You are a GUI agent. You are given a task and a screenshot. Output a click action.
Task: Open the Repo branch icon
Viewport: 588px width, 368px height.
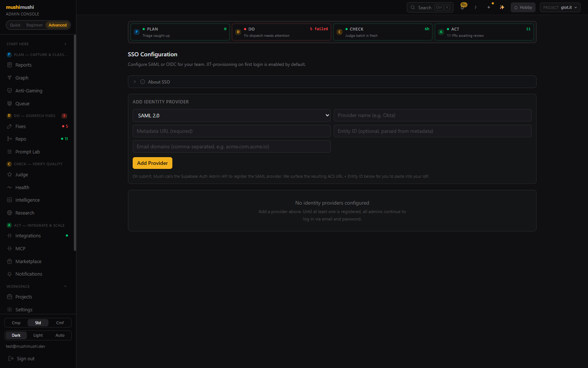(10, 139)
